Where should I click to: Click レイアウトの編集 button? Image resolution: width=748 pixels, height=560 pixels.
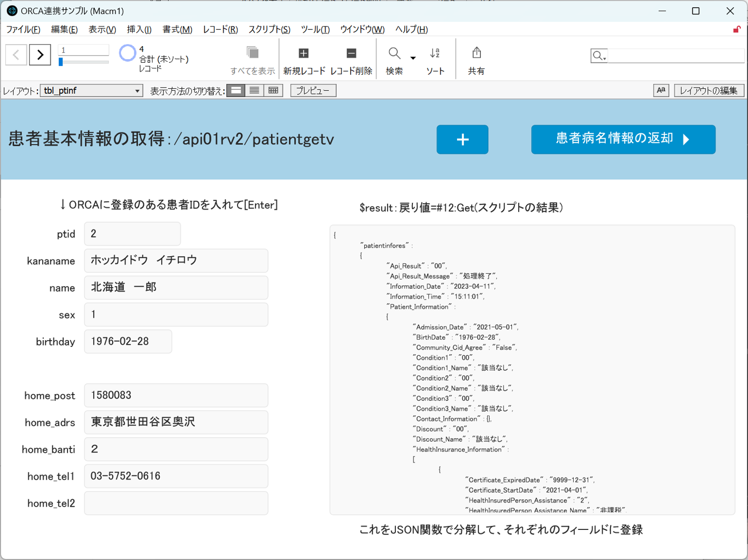click(x=709, y=90)
